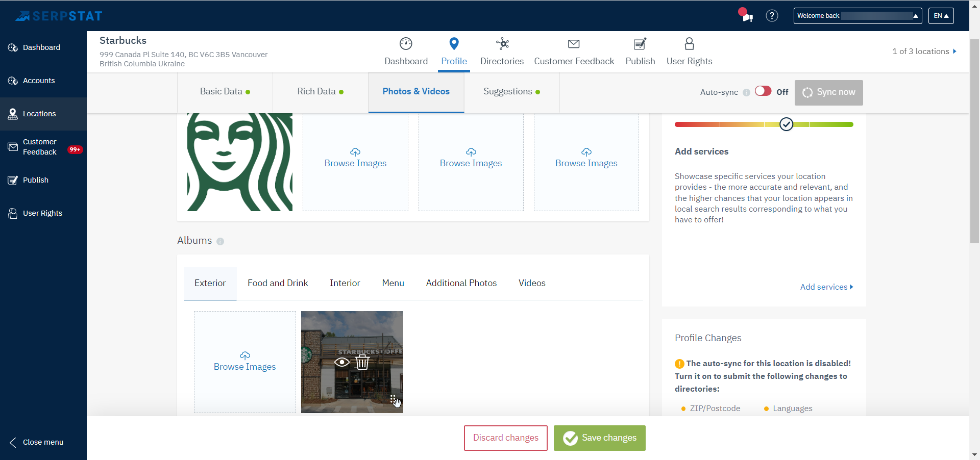Browse Images in Exterior album
Viewport: 980px width, 460px height.
244,362
